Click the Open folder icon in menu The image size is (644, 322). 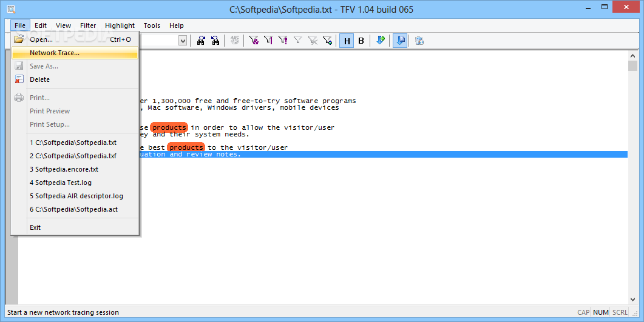(x=18, y=39)
